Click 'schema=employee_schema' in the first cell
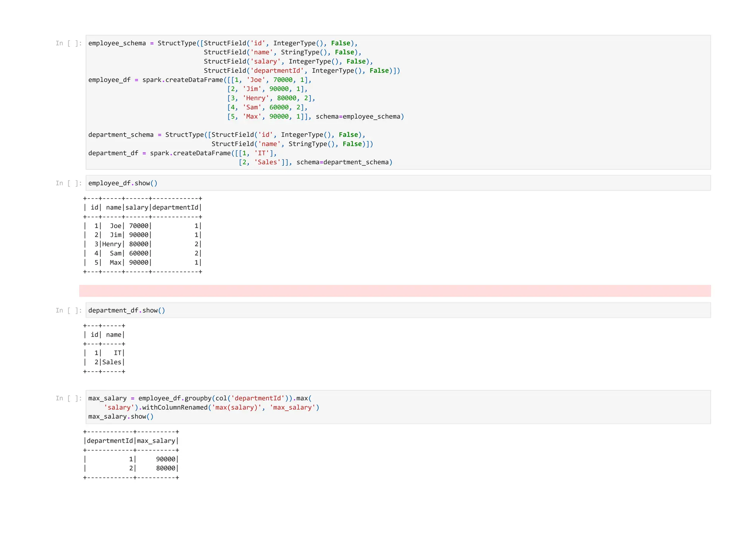Image resolution: width=756 pixels, height=534 pixels. point(358,117)
